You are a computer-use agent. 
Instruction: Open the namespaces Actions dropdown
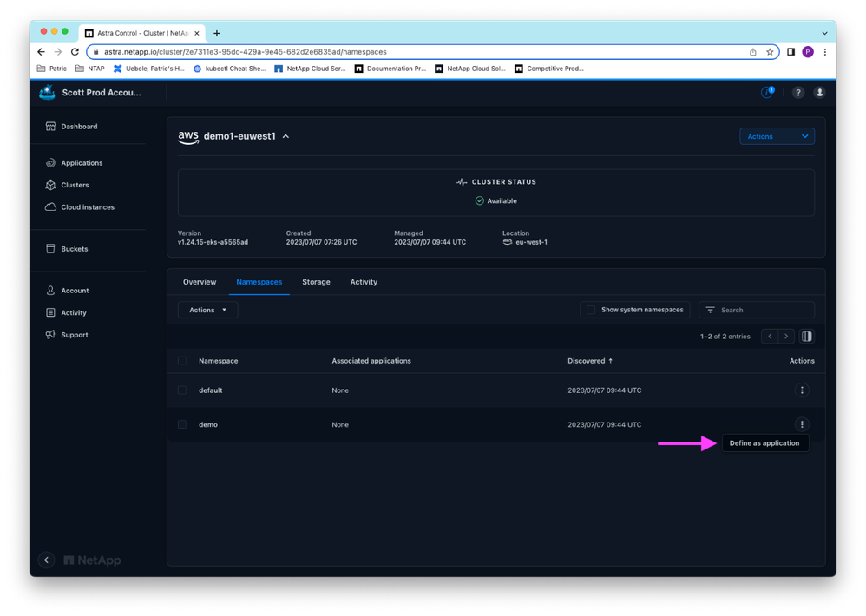(207, 310)
